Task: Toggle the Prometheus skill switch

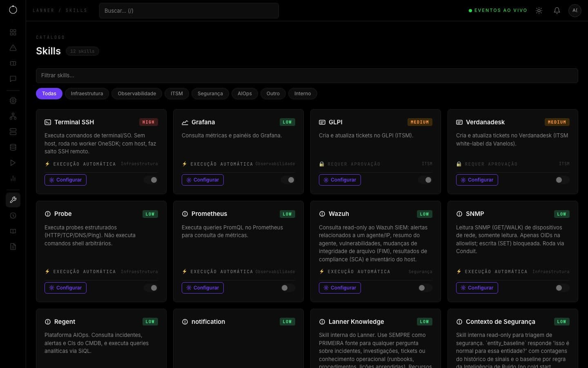Action: 288,288
